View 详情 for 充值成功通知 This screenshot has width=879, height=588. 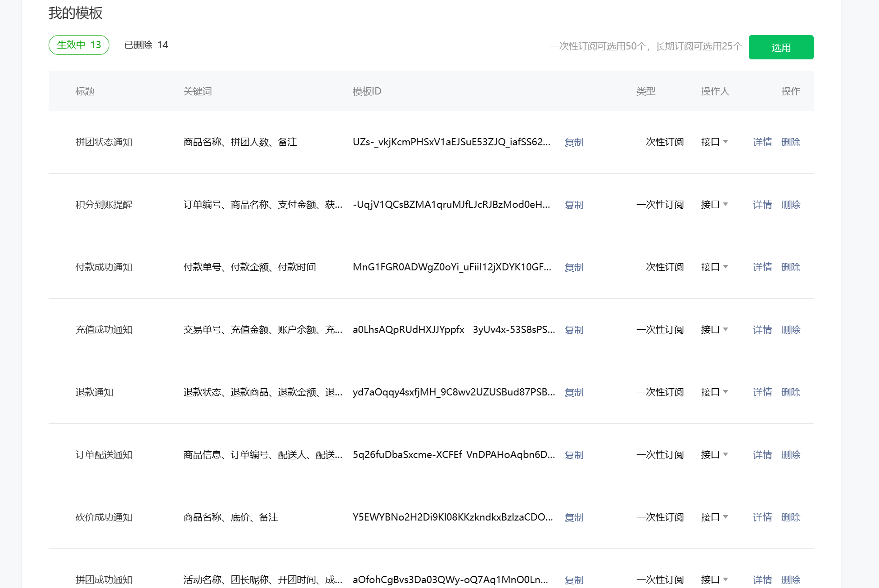pos(762,330)
